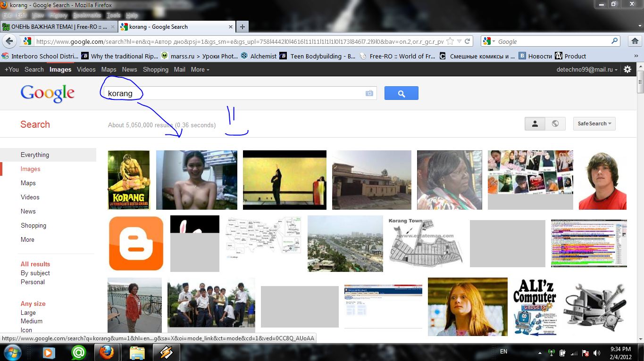Image resolution: width=644 pixels, height=361 pixels.
Task: Click +You in the Google bar
Action: [12, 69]
